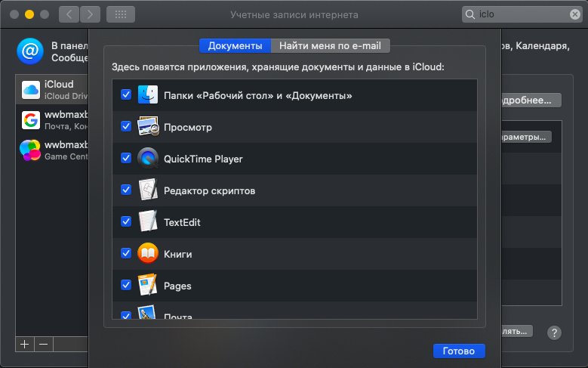This screenshot has width=588, height=368.
Task: Switch to the Найти меня по e-mail tab
Action: (330, 46)
